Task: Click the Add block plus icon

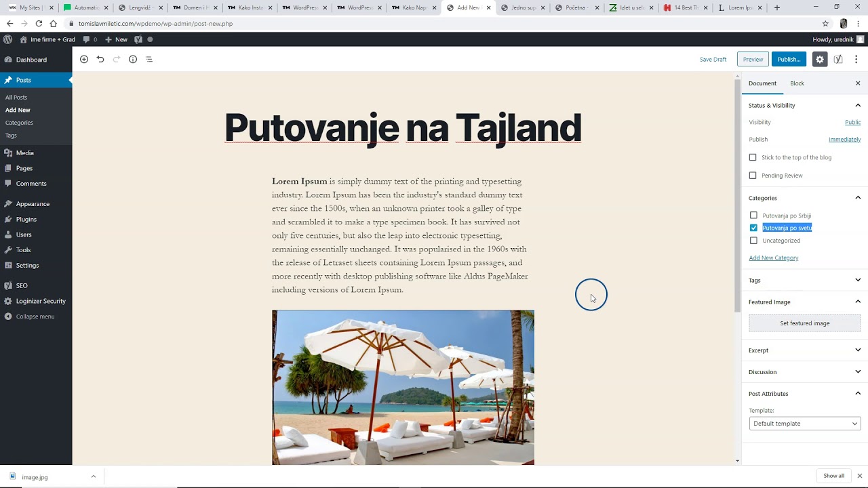Action: coord(84,59)
